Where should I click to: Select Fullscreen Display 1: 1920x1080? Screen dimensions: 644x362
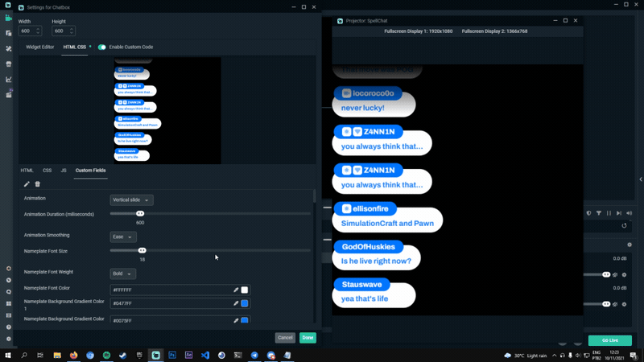pos(418,31)
